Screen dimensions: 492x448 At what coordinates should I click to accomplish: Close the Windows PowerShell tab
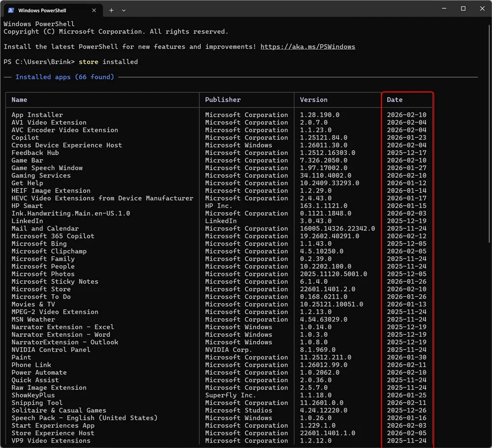coord(94,10)
